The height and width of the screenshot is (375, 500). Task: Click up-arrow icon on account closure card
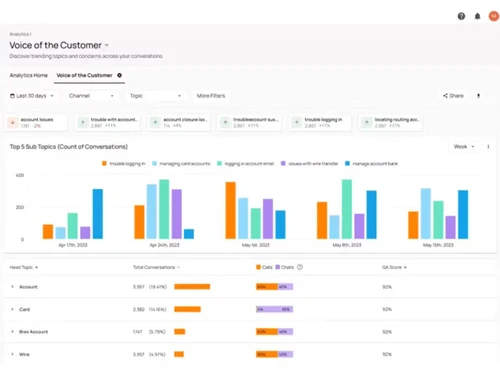(x=155, y=123)
